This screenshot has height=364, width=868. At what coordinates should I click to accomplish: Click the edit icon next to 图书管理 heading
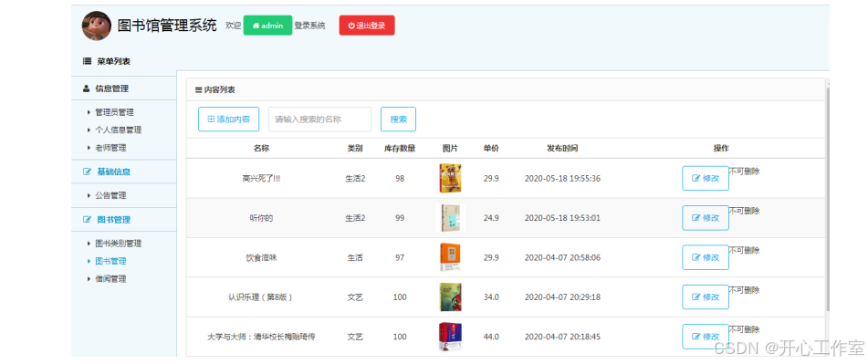pyautogui.click(x=87, y=220)
